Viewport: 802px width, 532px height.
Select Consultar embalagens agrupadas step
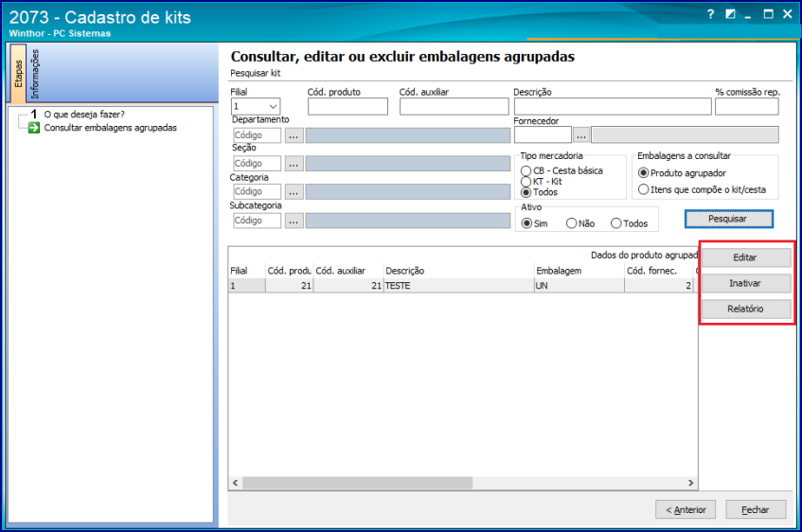click(x=110, y=128)
